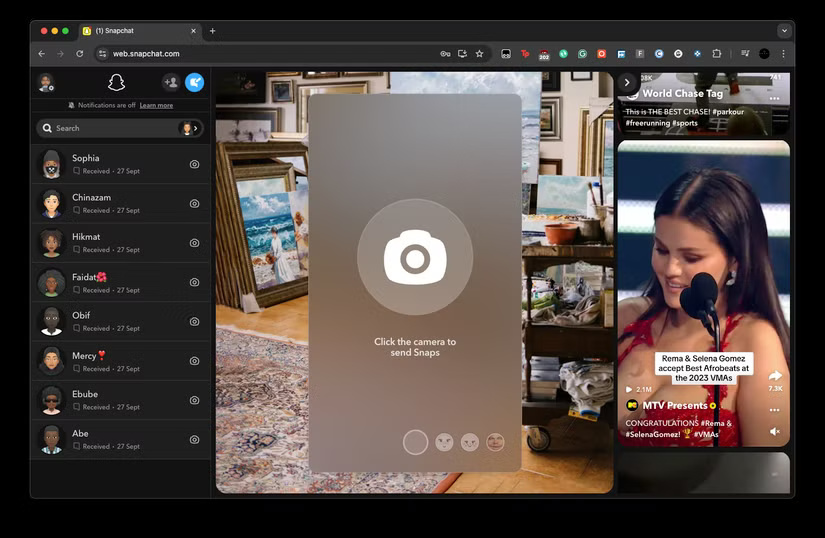Unmute the MTV Presents video

774,432
